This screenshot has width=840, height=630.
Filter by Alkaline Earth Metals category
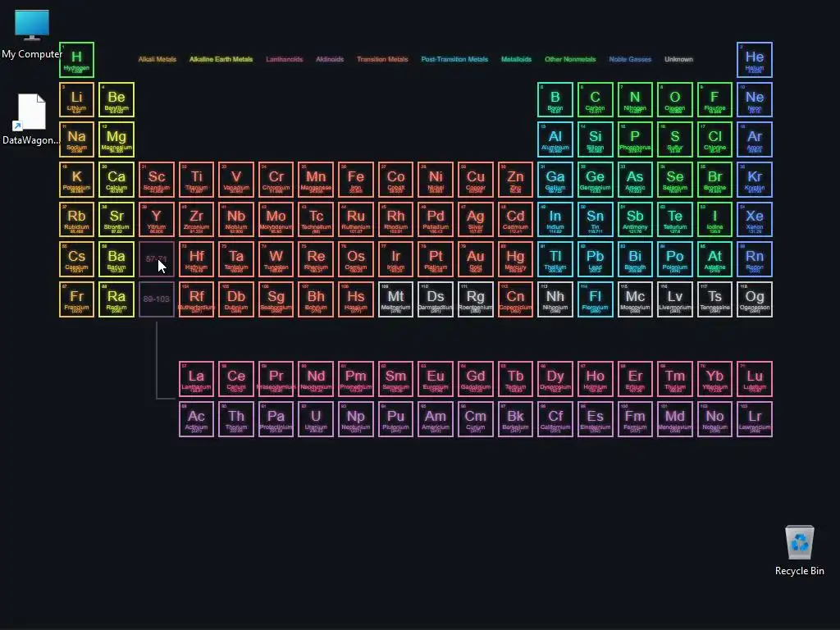[x=221, y=59]
